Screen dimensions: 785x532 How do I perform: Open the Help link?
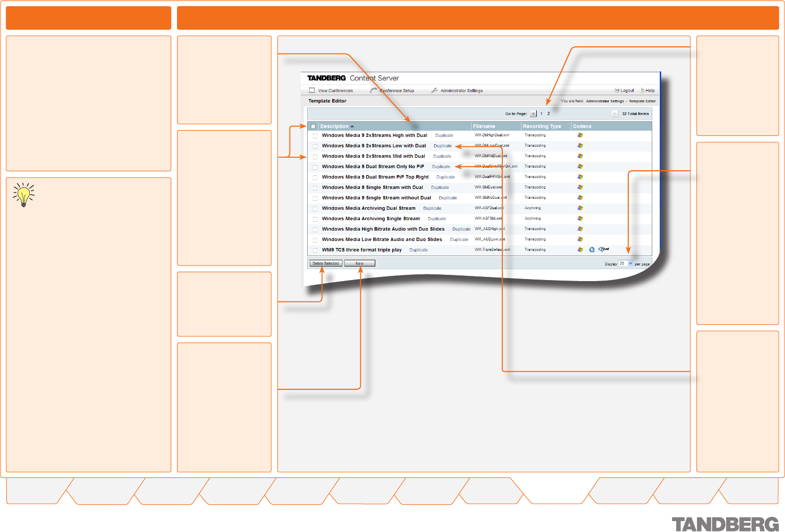[x=650, y=91]
